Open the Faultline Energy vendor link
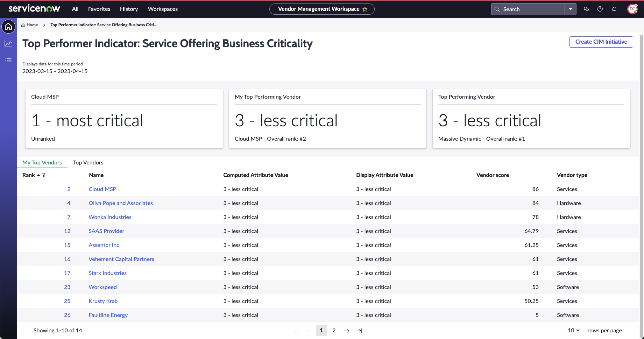Viewport: 644px width, 339px height. [x=108, y=315]
